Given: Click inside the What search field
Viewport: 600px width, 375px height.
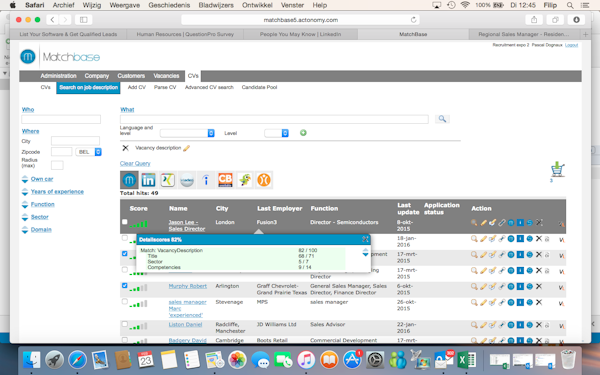Looking at the screenshot, I should pos(274,119).
